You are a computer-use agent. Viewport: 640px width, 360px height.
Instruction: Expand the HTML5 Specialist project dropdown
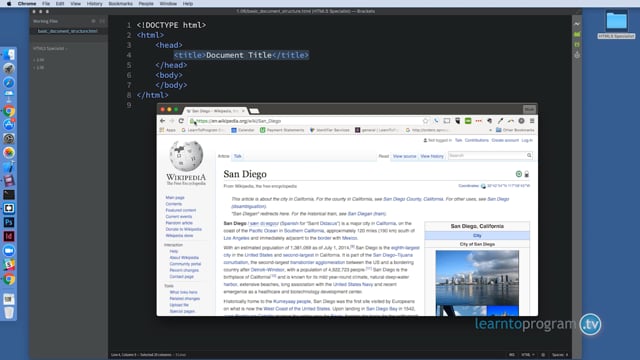click(50, 49)
